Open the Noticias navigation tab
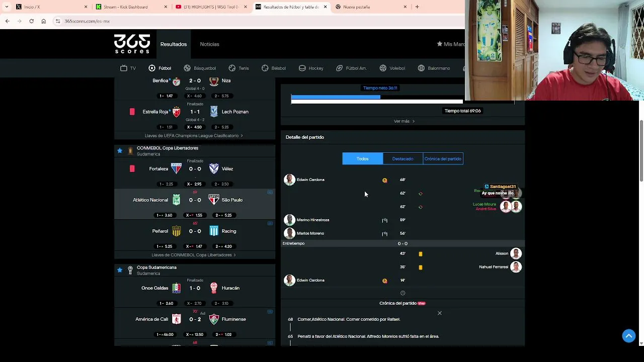644x362 pixels. (x=209, y=44)
